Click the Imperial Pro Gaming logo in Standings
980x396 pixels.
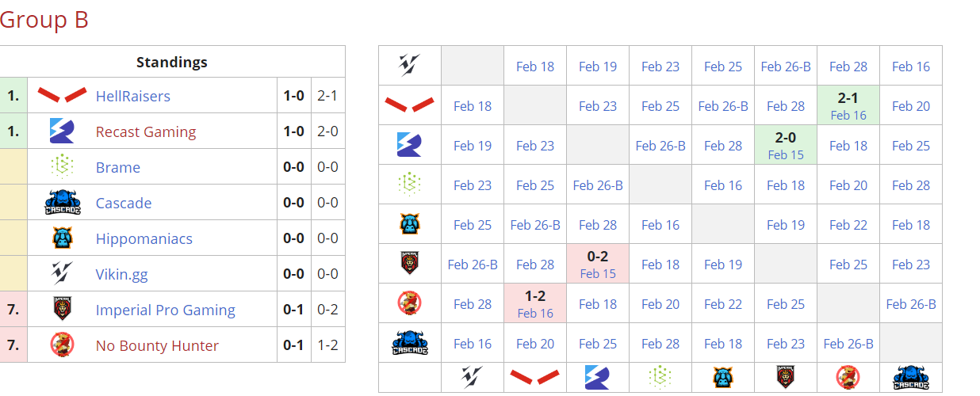62,310
